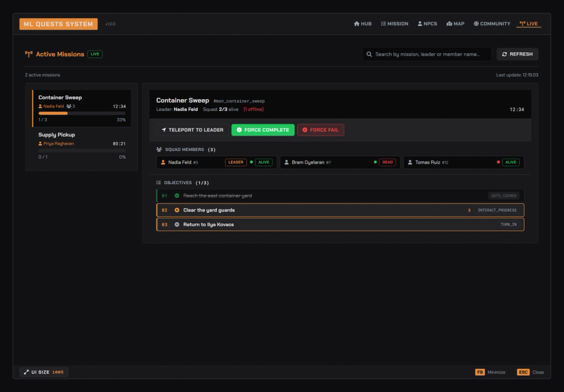Click the pending icon on objective 03
The height and width of the screenshot is (392, 564).
pos(177,225)
